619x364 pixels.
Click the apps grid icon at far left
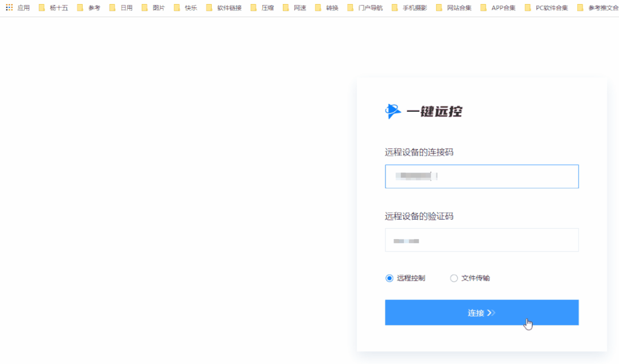tap(9, 7)
